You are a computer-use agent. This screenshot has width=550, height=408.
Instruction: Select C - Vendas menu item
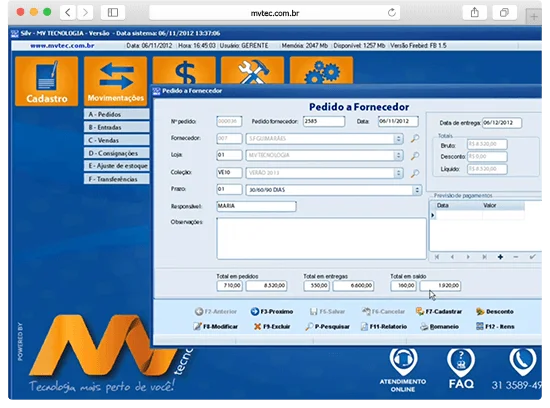tap(116, 140)
